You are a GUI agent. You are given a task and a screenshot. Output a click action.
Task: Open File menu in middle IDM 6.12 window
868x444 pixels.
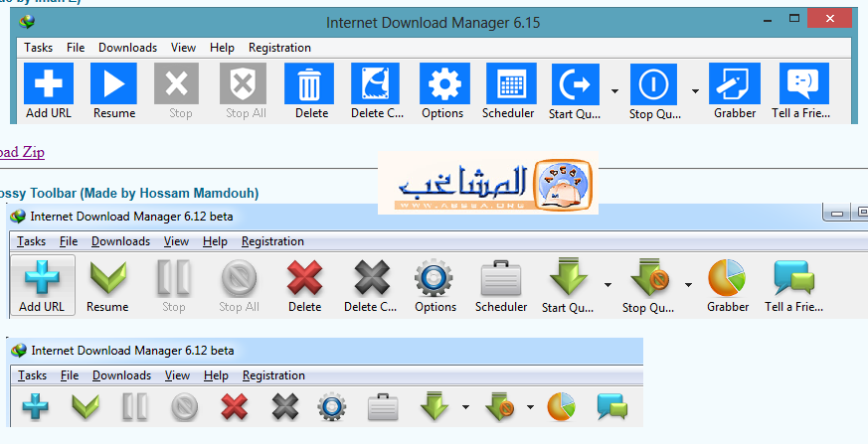click(69, 241)
